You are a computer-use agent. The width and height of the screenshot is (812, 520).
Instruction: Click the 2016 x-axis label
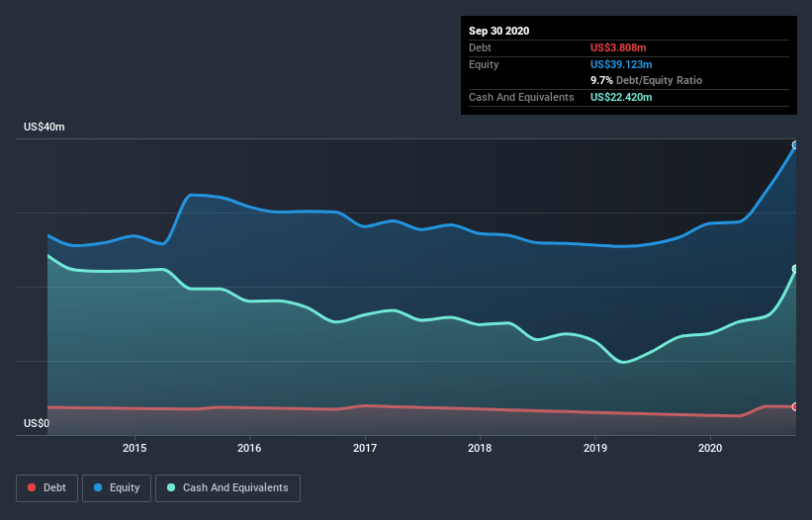249,448
